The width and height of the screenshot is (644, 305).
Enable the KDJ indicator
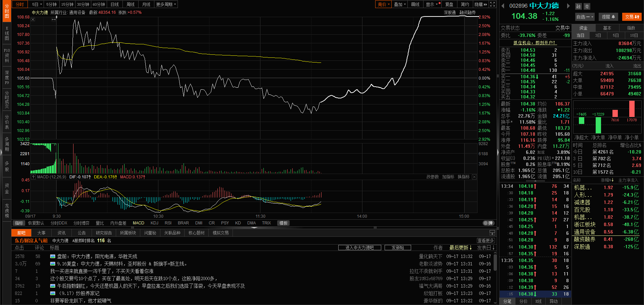pyautogui.click(x=154, y=223)
